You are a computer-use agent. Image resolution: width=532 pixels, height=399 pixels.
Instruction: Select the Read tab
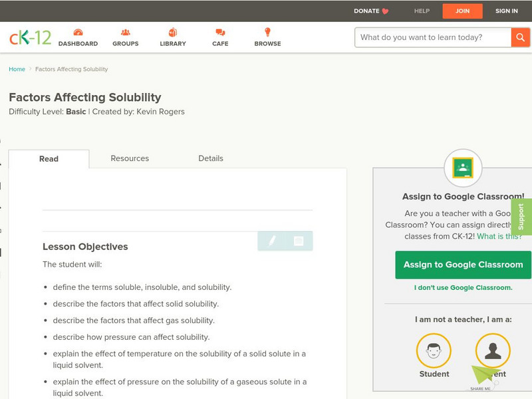click(49, 159)
